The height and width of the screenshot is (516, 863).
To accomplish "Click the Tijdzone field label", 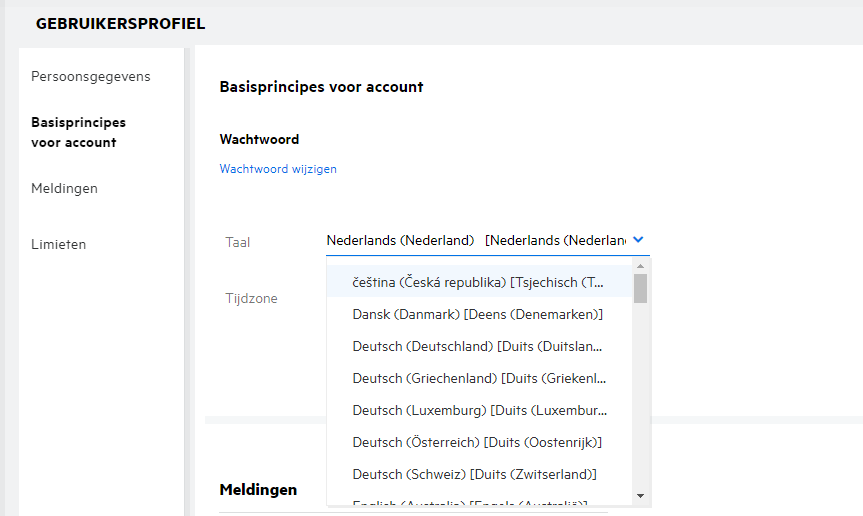I will click(251, 298).
